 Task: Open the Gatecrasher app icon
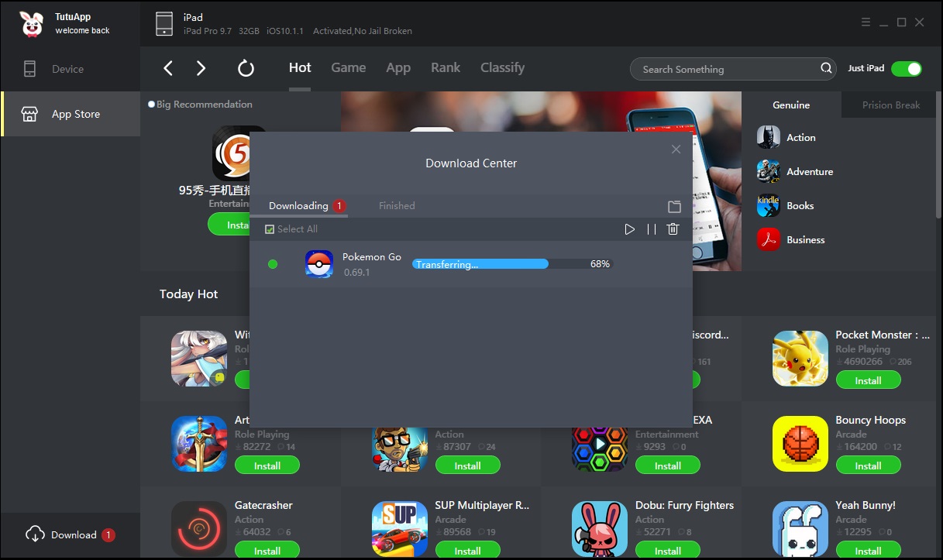[199, 528]
